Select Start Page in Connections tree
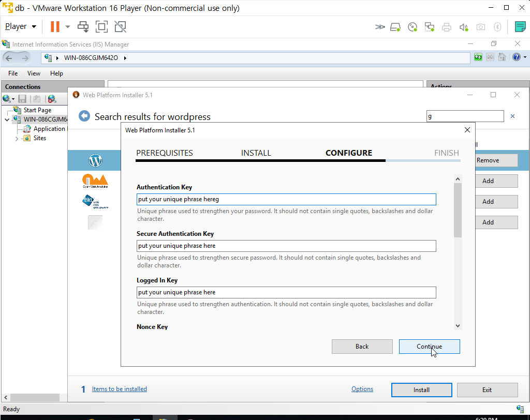 coord(37,110)
